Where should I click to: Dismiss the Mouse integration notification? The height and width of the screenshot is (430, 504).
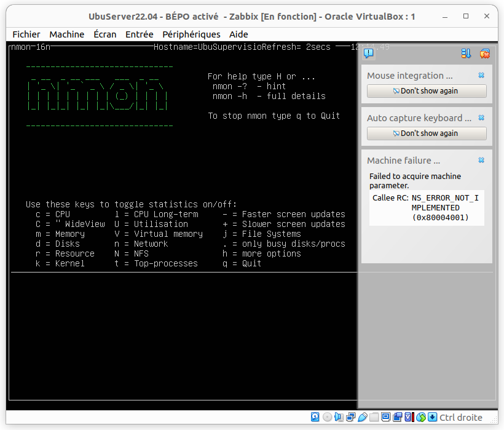click(481, 75)
